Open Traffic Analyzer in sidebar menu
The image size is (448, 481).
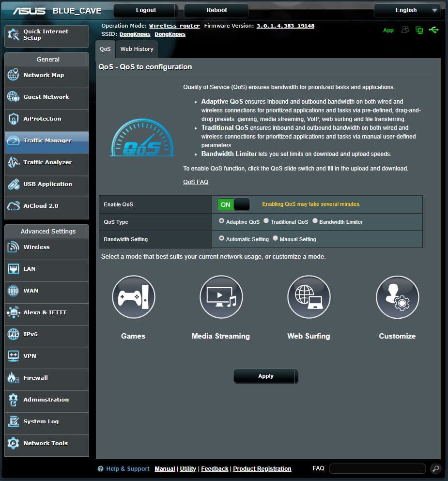pos(46,162)
